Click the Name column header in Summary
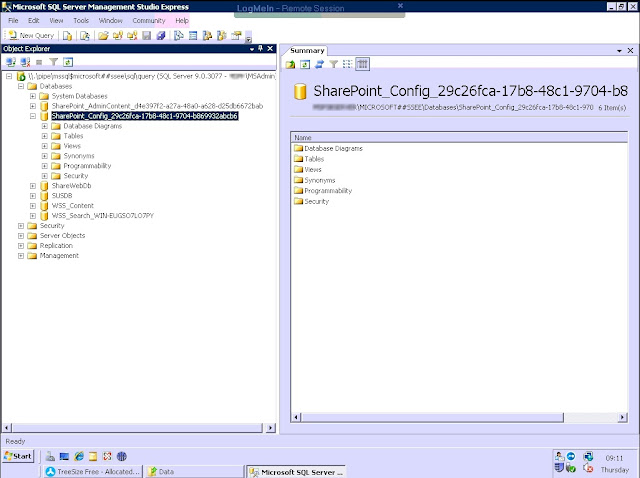 tap(459, 138)
